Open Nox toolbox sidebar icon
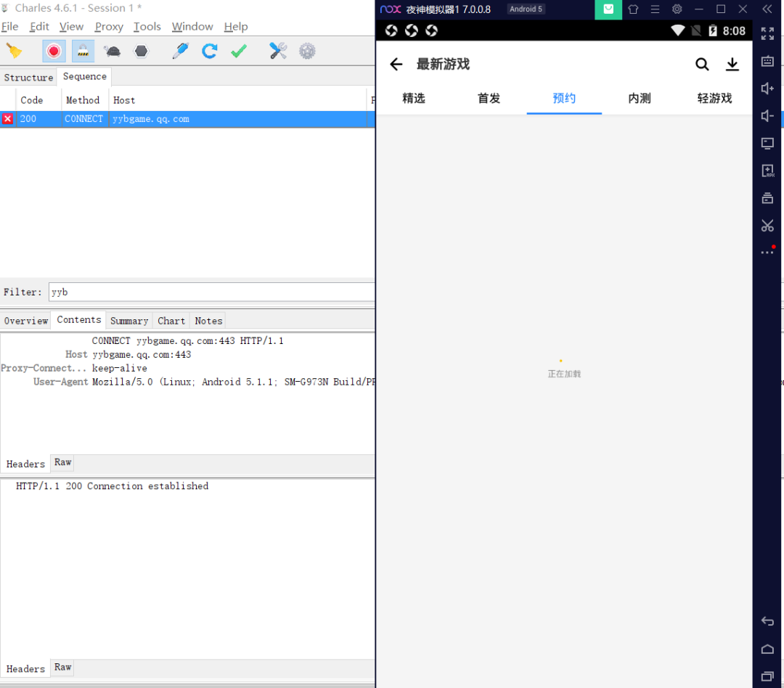Screen dimensions: 784x688 (767, 198)
